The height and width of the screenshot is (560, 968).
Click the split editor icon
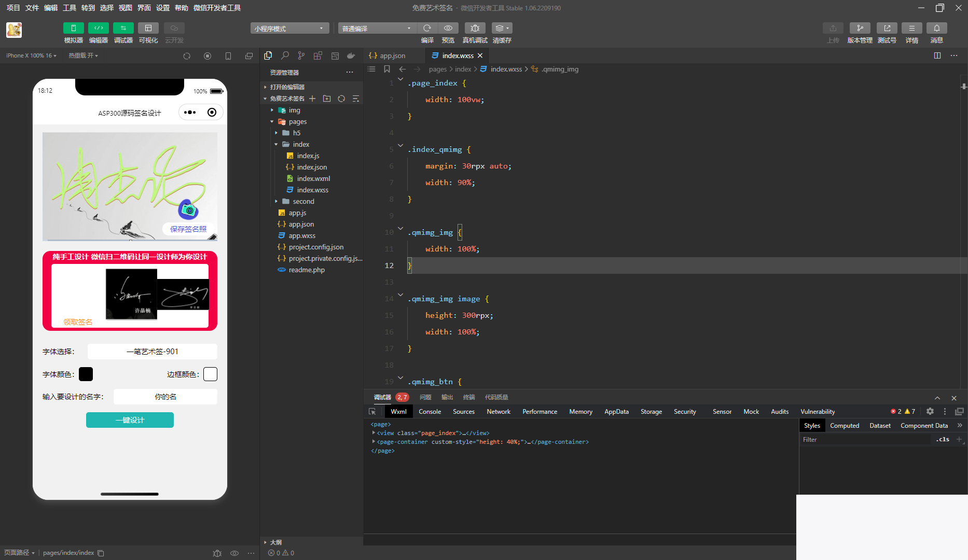click(x=937, y=55)
